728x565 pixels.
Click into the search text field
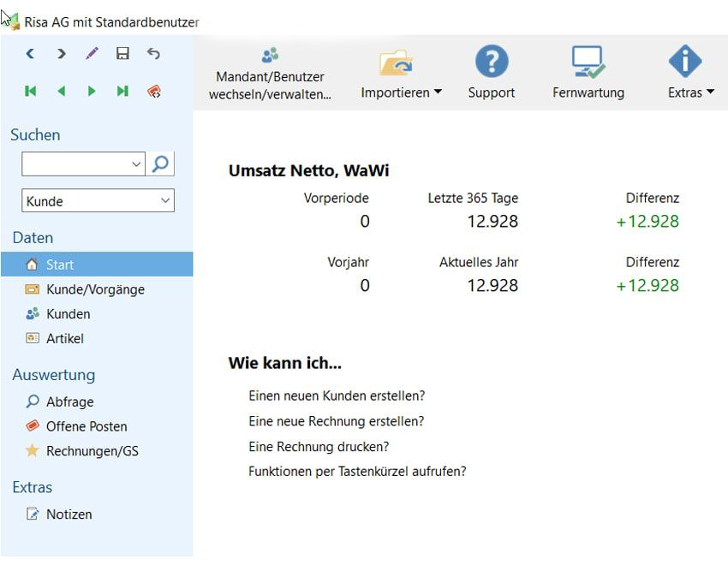(x=75, y=164)
